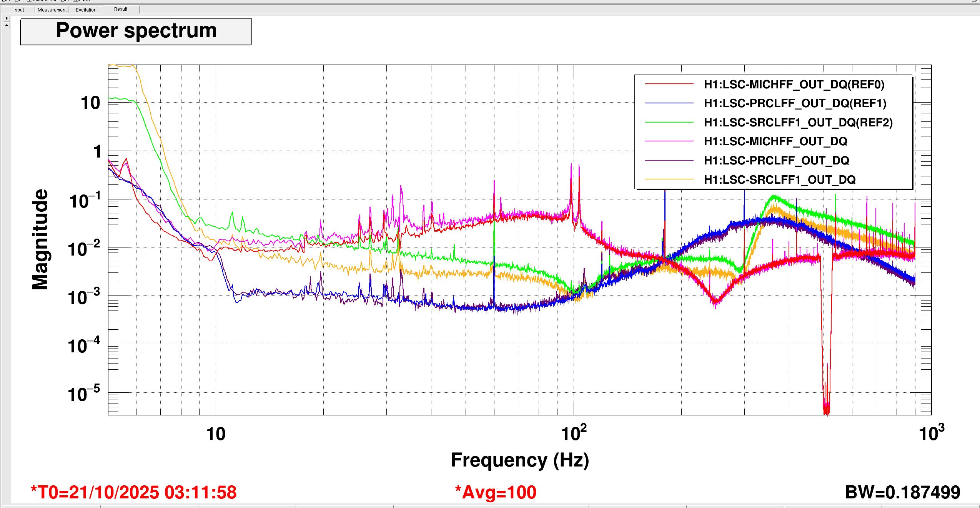
Task: Select H1:LSC-PRCLFF_OUT_DQ legend label
Action: pyautogui.click(x=776, y=160)
